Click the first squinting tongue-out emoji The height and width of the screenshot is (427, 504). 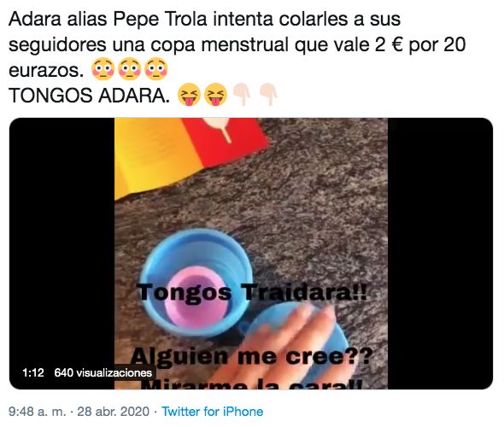pos(190,95)
